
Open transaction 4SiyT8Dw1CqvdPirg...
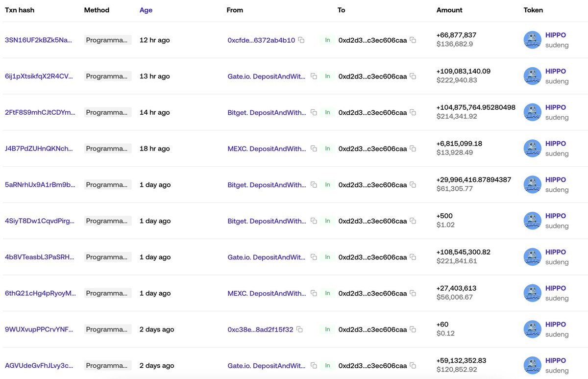40,221
